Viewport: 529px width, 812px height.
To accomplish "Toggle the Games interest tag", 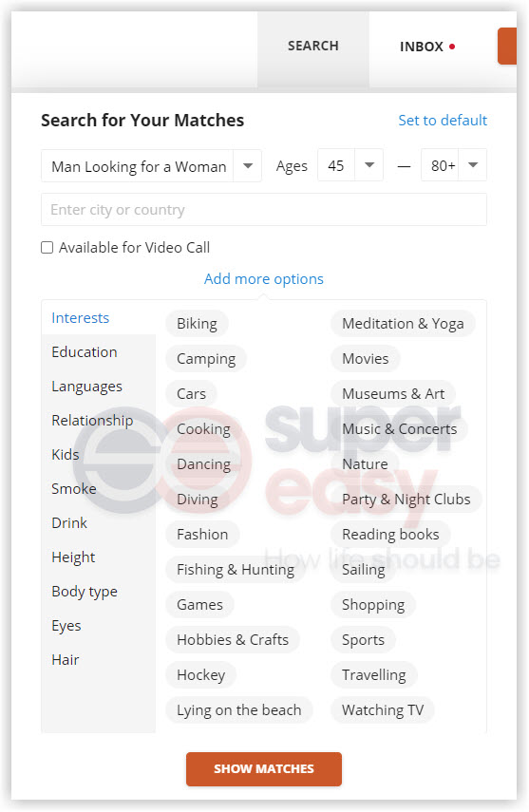I will point(200,605).
